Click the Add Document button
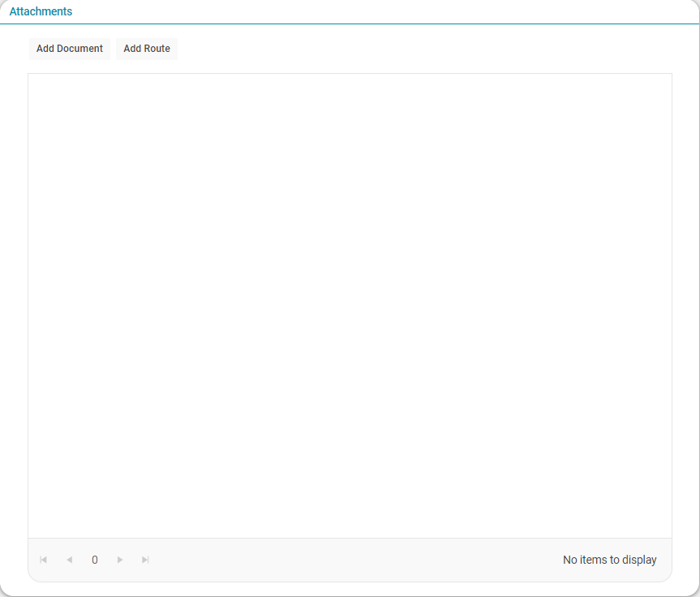The width and height of the screenshot is (700, 597). [70, 49]
